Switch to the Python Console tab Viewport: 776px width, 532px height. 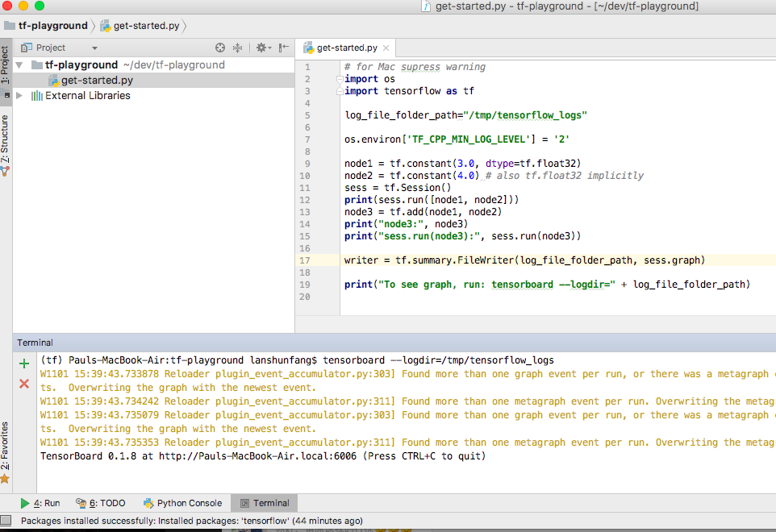coord(182,503)
